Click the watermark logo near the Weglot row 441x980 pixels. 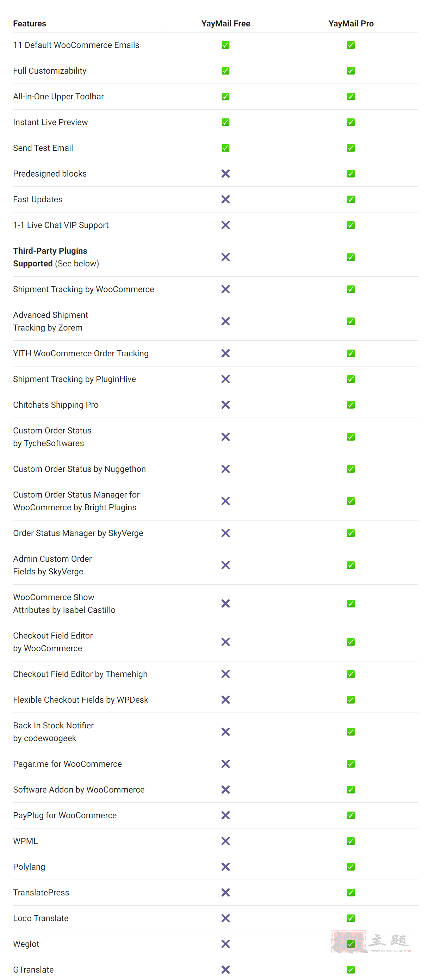(371, 942)
